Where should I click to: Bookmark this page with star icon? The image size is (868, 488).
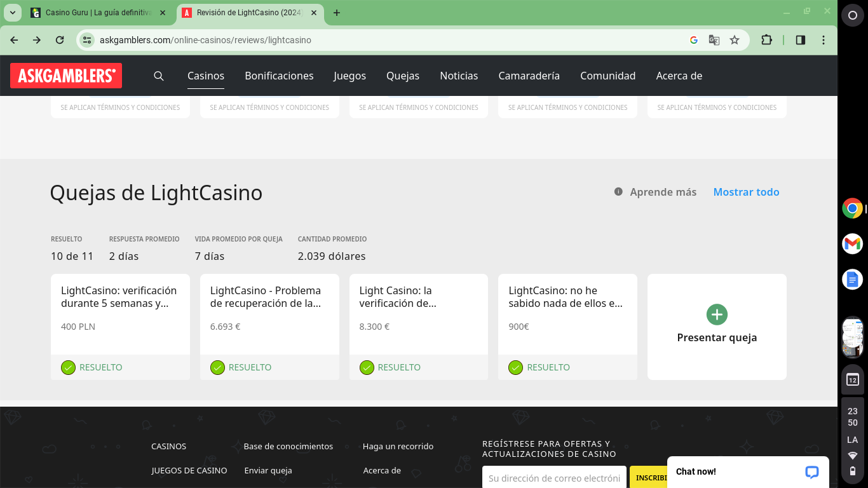pyautogui.click(x=735, y=40)
